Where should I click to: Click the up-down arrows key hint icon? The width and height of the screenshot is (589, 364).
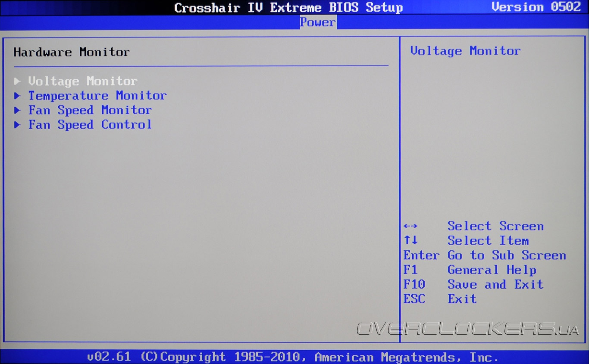410,240
